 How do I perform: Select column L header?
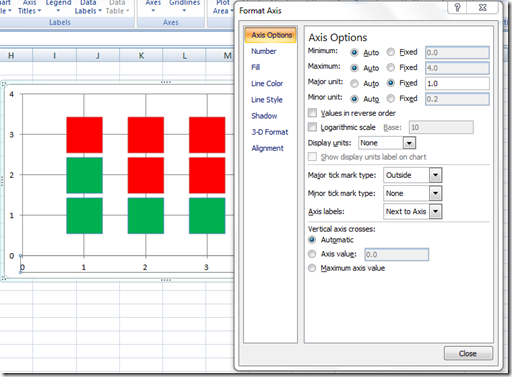point(184,56)
